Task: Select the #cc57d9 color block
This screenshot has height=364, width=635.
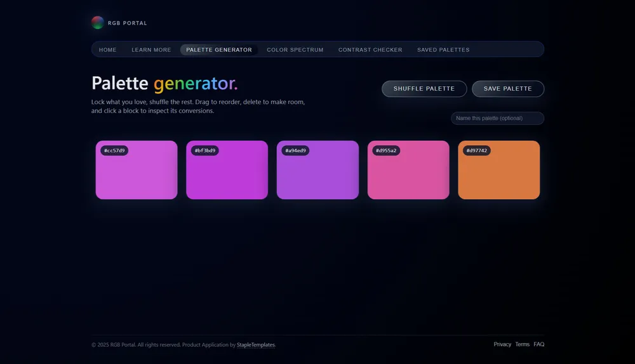Action: pyautogui.click(x=137, y=170)
